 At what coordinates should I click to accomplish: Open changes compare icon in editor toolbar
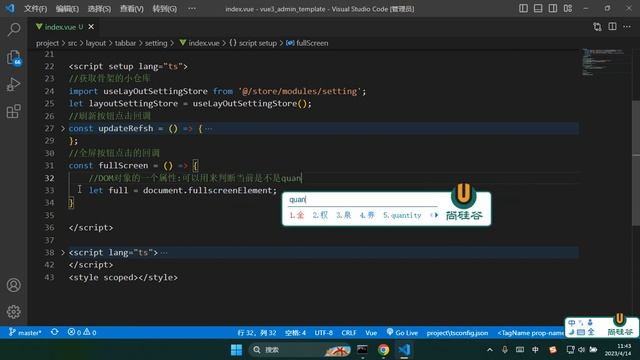pyautogui.click(x=597, y=27)
